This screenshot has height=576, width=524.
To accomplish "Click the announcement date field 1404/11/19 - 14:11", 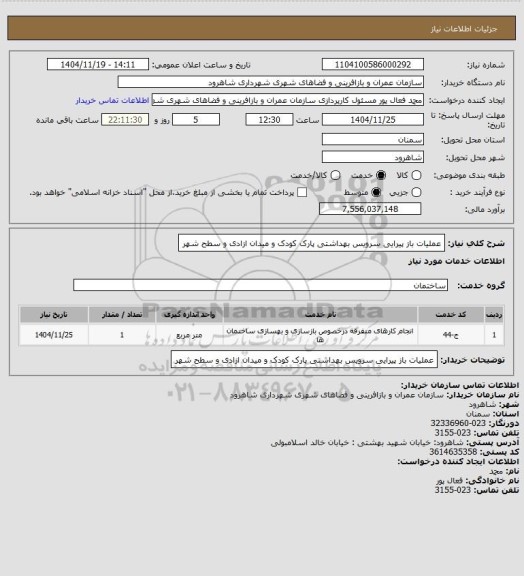I will (98, 64).
